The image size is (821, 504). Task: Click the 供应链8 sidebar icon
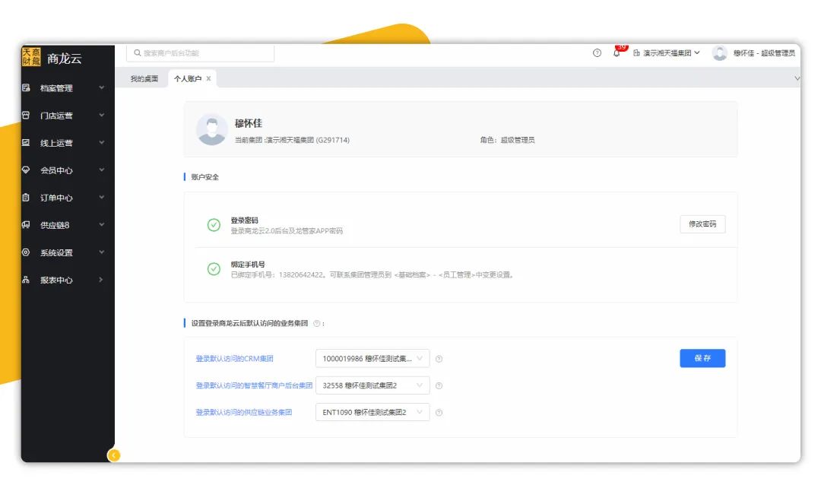tap(26, 224)
